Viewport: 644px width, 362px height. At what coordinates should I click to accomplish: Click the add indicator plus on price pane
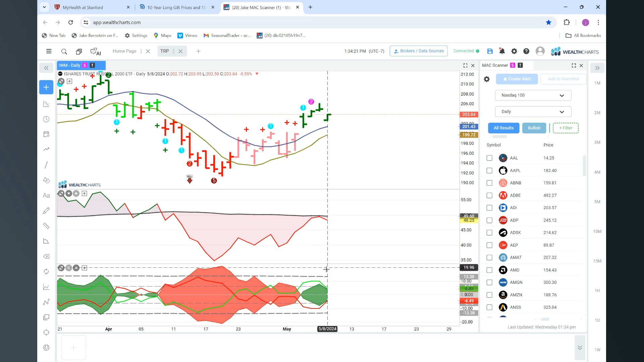pos(69,81)
